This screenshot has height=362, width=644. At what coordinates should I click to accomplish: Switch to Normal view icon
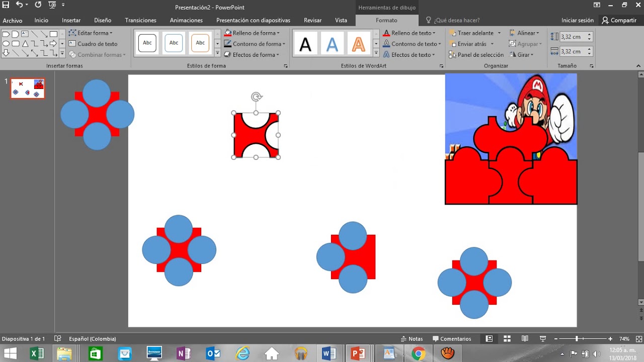click(x=489, y=339)
